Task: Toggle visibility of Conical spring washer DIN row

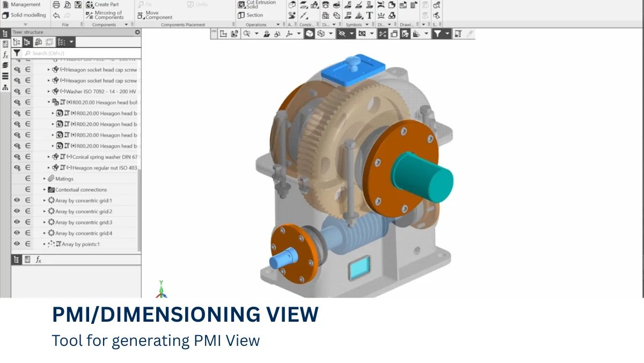Action: tap(17, 157)
